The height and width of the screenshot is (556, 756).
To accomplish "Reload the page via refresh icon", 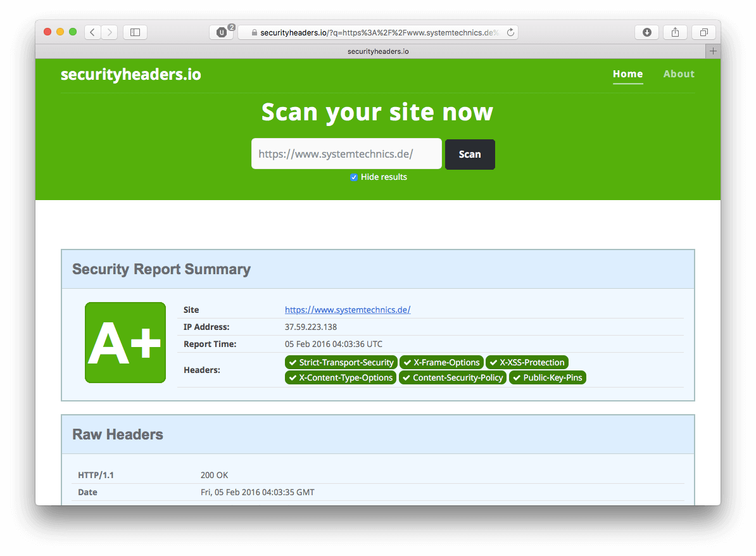I will tap(510, 32).
